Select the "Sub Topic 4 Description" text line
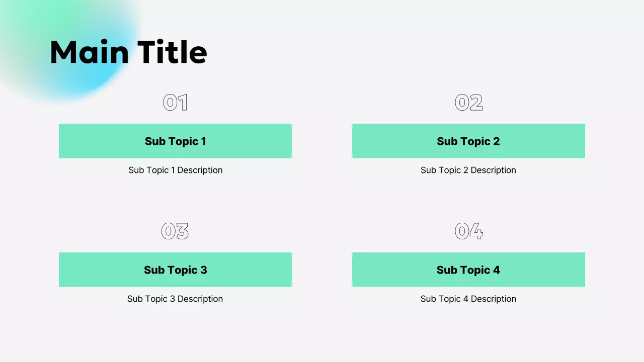 468,299
